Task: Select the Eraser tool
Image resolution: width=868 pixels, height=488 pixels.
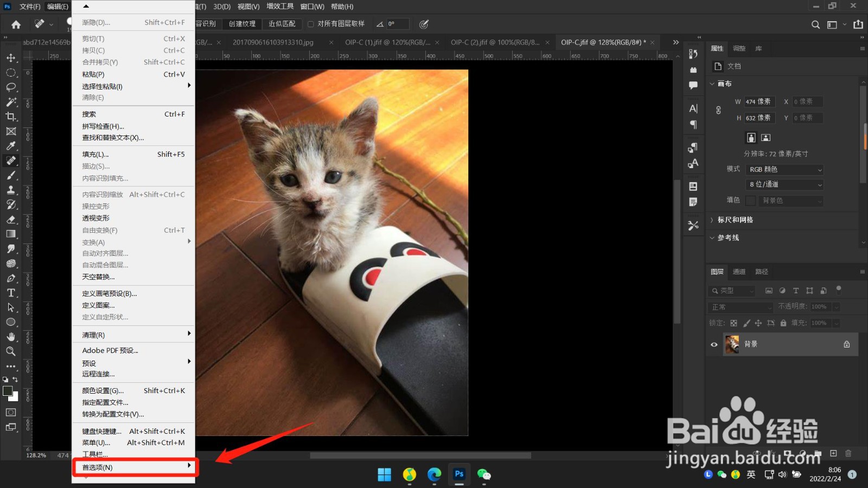Action: [x=11, y=219]
